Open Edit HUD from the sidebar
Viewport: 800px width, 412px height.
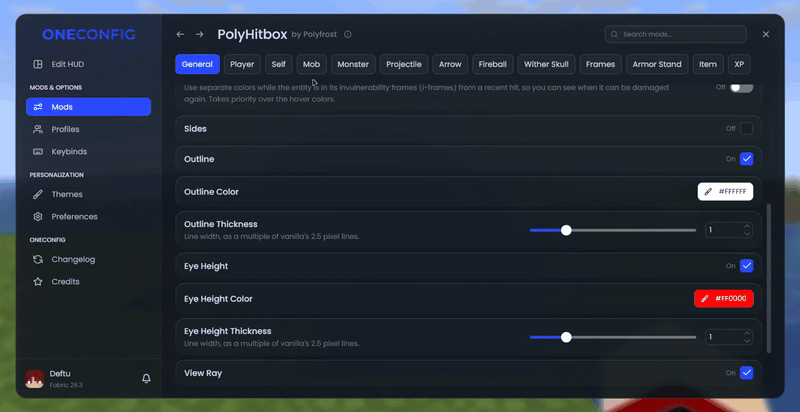(x=88, y=64)
